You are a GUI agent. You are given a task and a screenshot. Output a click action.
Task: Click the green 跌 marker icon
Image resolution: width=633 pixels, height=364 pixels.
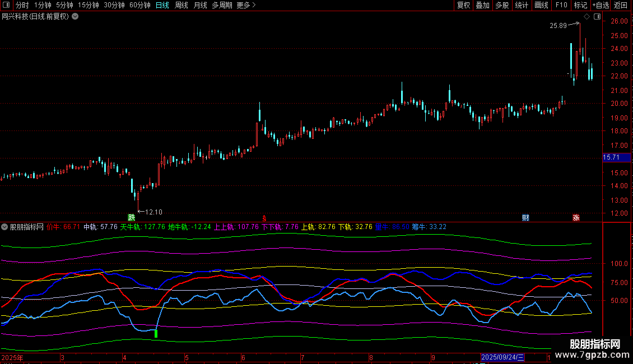click(x=132, y=217)
